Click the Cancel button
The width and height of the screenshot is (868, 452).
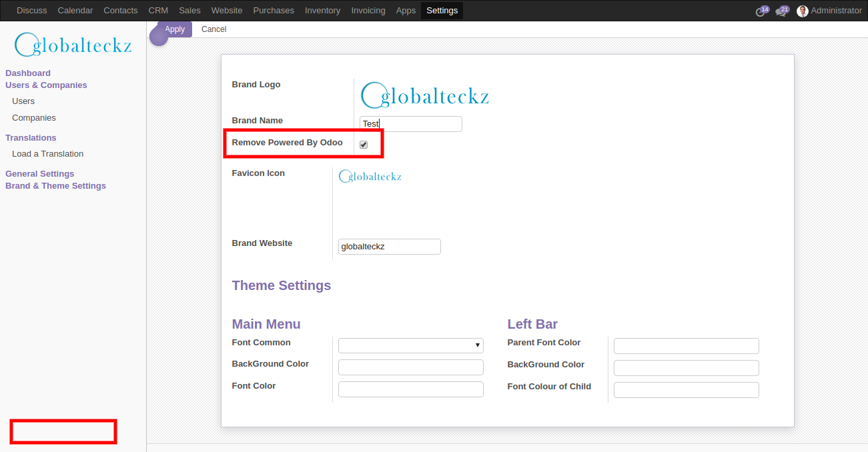(x=214, y=29)
